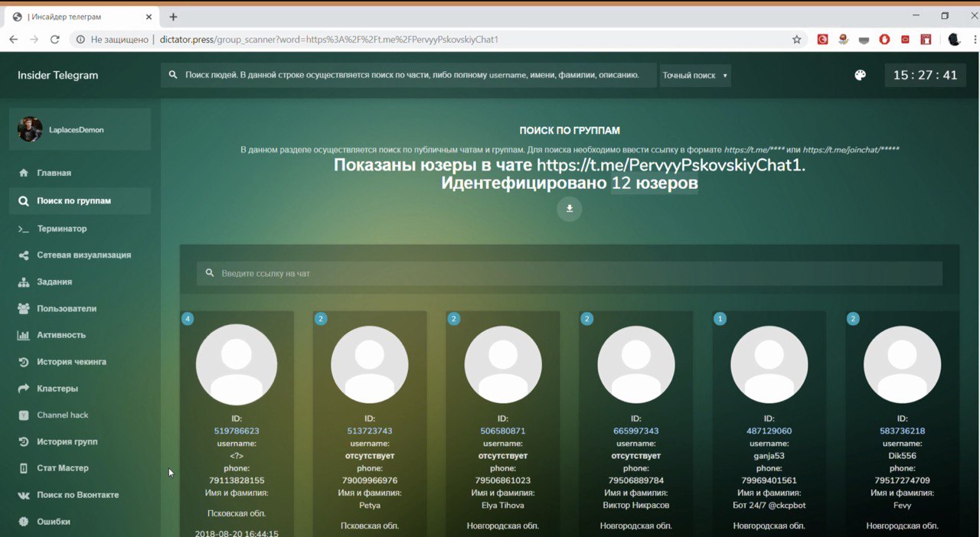Viewport: 980px width, 537px height.
Task: Click badge 1 on ganja53's card
Action: (720, 318)
